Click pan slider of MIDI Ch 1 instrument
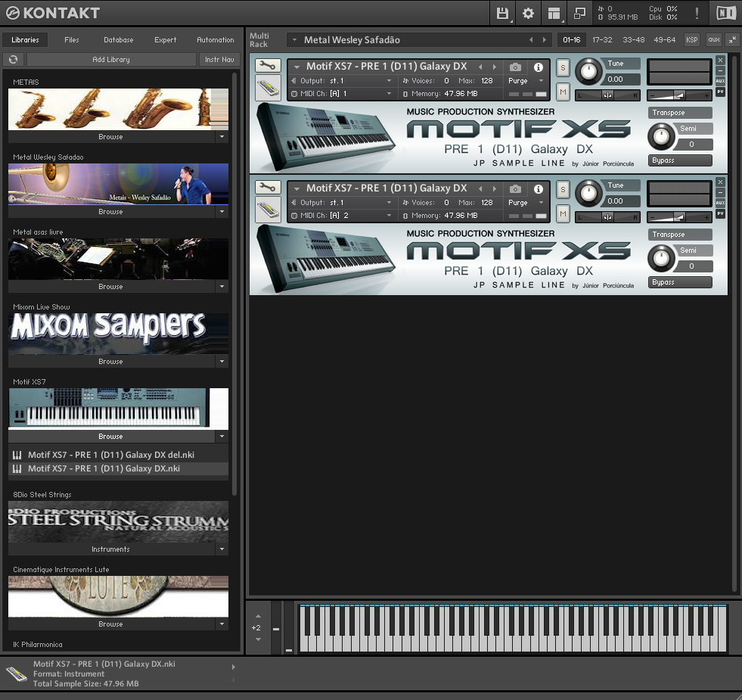This screenshot has height=700, width=742. (x=607, y=95)
